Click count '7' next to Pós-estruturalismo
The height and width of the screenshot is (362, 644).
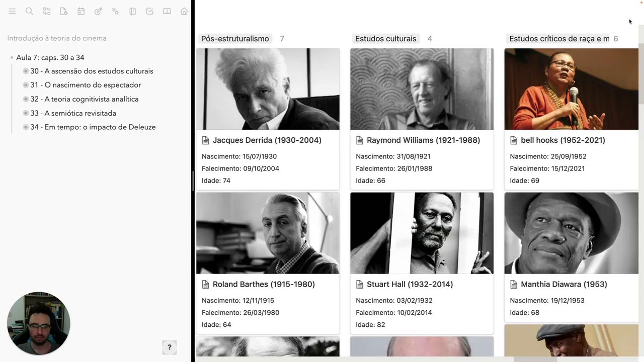(x=282, y=39)
